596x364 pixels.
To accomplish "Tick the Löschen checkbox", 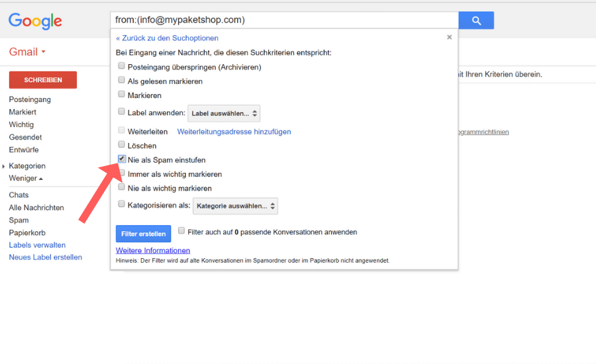I will tap(121, 145).
